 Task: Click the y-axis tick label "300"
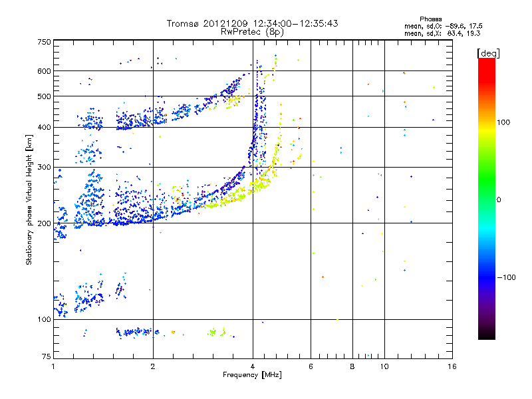pos(44,167)
